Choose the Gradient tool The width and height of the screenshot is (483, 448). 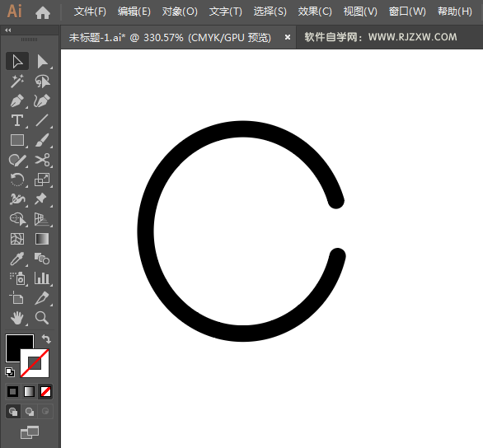pos(42,239)
